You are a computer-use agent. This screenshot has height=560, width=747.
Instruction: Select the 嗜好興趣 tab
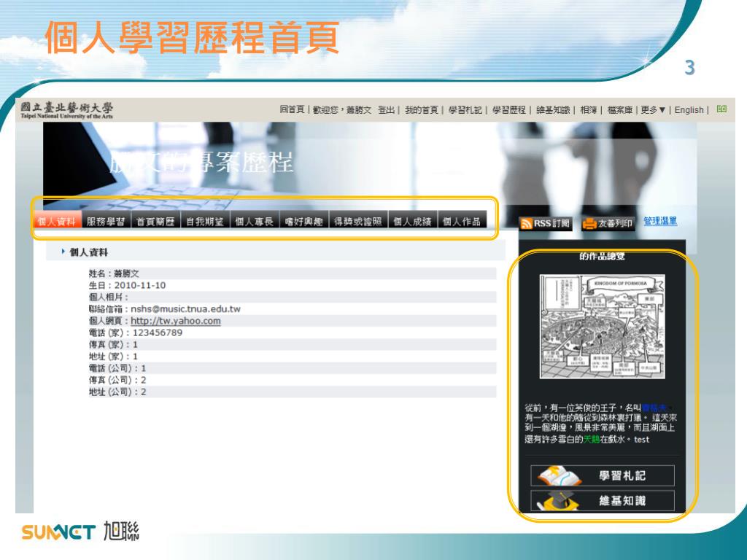(304, 222)
